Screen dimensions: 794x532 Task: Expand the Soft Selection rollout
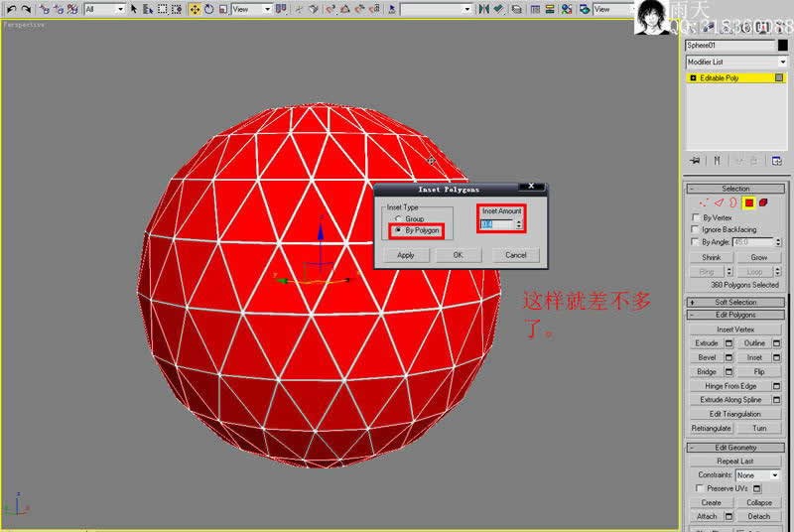click(735, 302)
